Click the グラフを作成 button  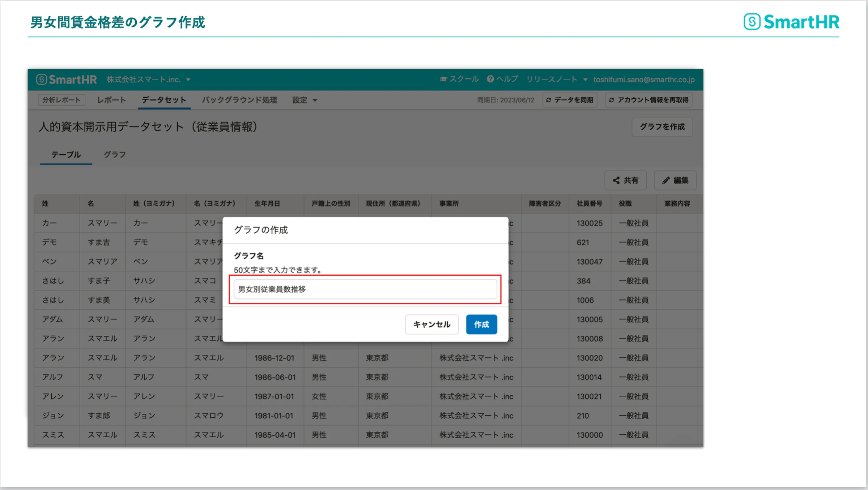coord(662,127)
